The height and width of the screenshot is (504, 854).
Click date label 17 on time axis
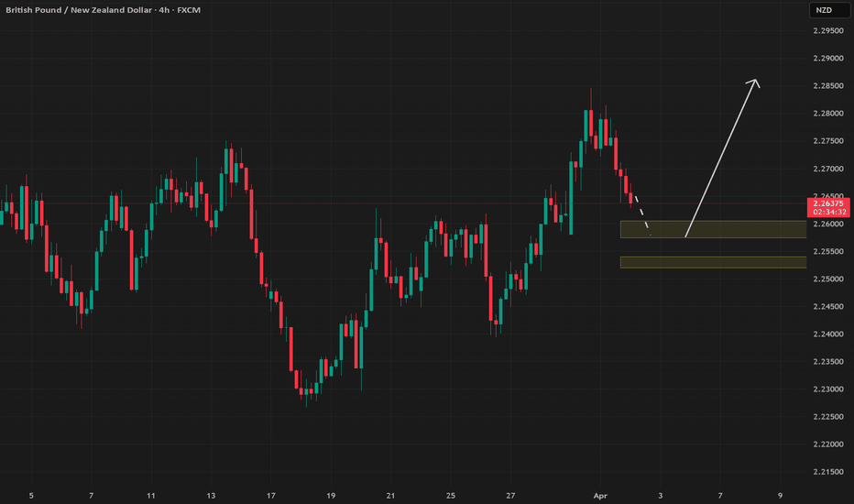[x=270, y=495]
